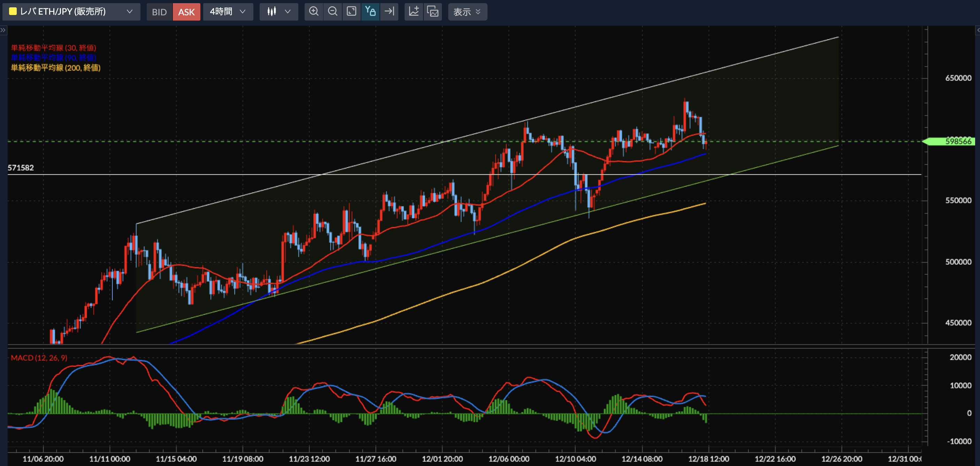980x466 pixels.
Task: Click the 450000 price axis label
Action: [958, 323]
